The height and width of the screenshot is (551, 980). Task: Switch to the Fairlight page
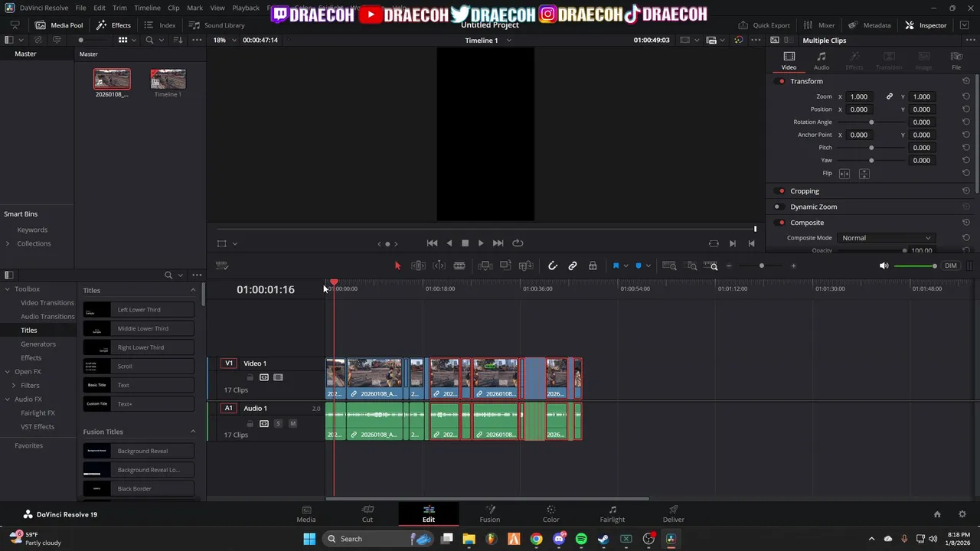(x=612, y=514)
